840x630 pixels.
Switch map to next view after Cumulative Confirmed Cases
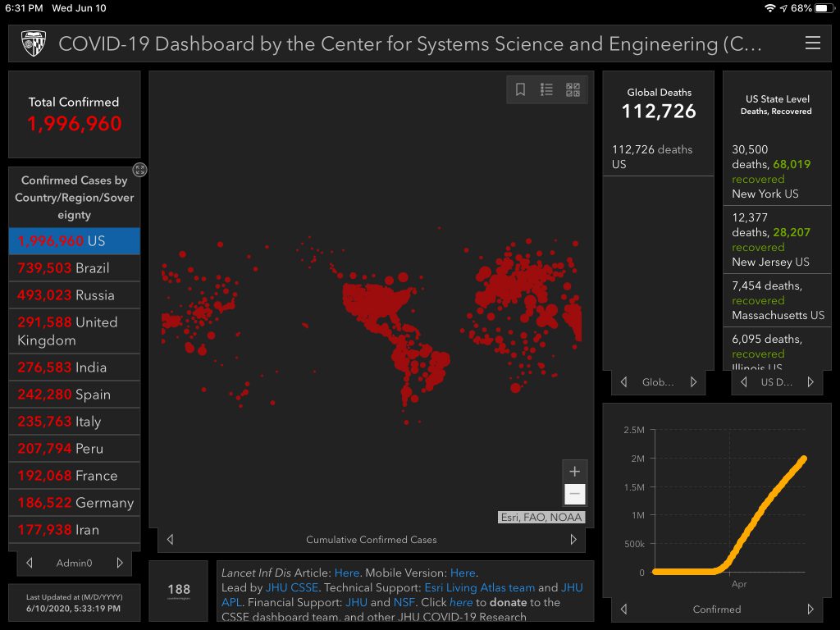(573, 540)
